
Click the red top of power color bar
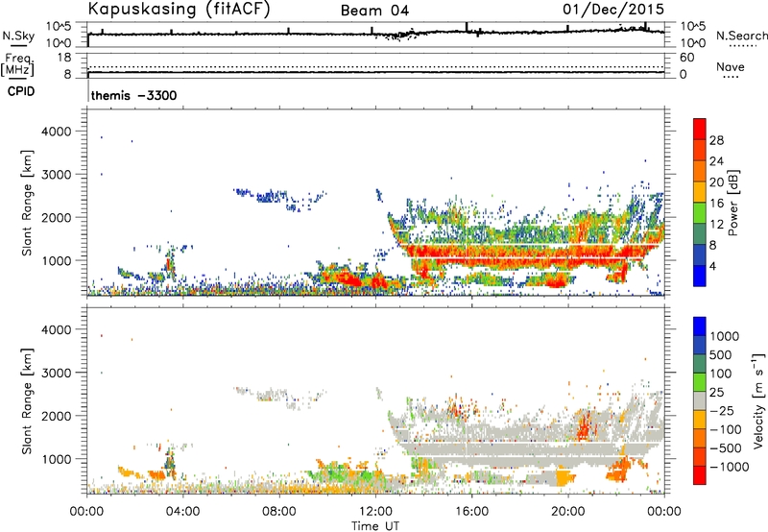point(700,129)
